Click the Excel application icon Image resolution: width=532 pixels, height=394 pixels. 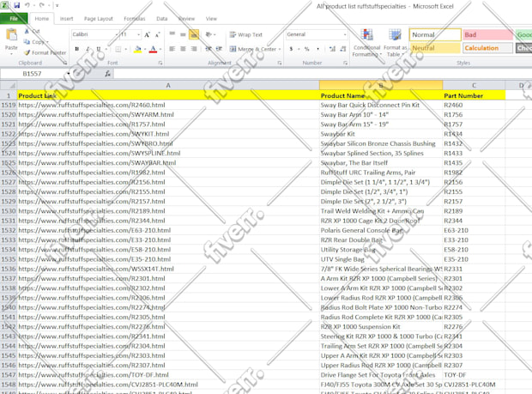pyautogui.click(x=5, y=5)
